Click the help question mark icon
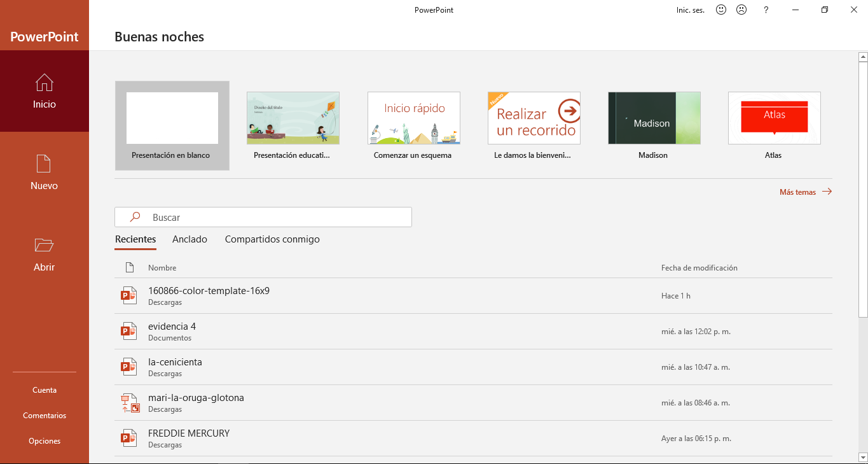The height and width of the screenshot is (464, 868). coord(766,10)
